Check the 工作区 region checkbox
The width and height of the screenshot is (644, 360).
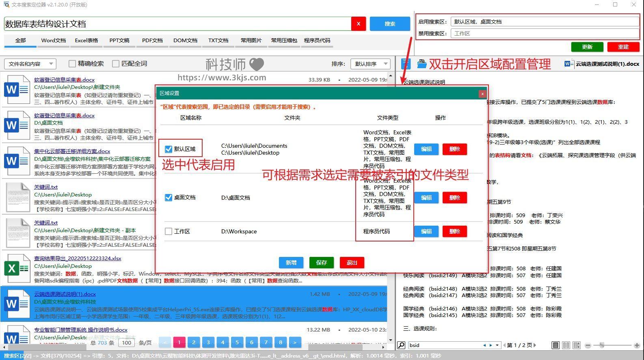tap(169, 231)
